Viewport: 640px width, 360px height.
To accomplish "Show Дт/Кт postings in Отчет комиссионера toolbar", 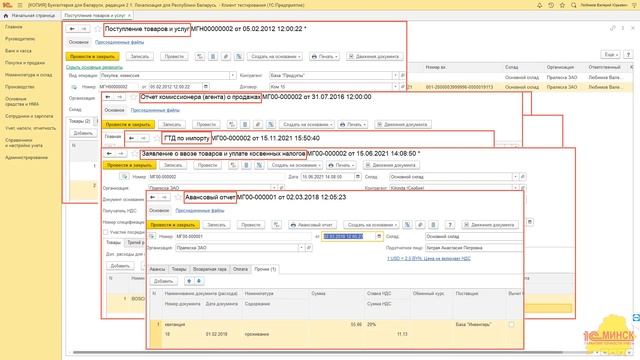I will click(x=232, y=124).
